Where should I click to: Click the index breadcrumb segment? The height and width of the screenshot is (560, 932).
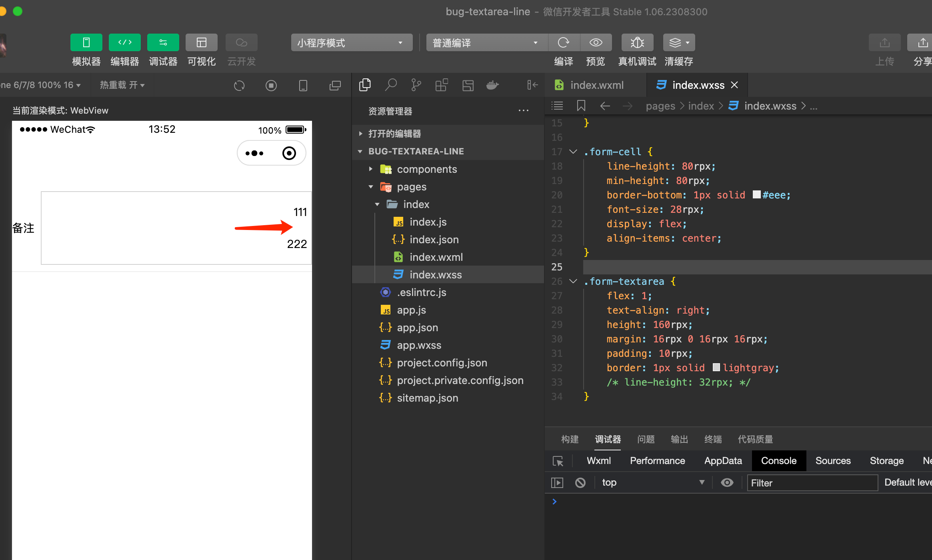pos(701,106)
